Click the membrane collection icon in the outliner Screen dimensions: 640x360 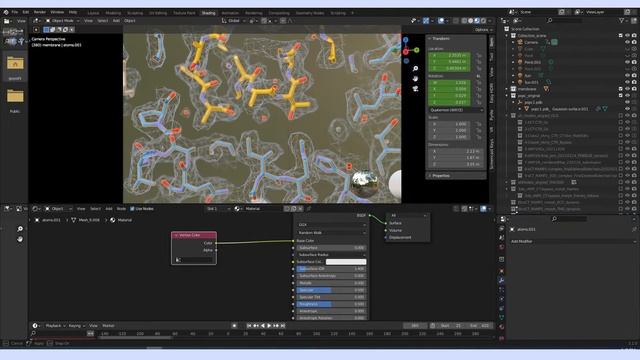click(513, 89)
